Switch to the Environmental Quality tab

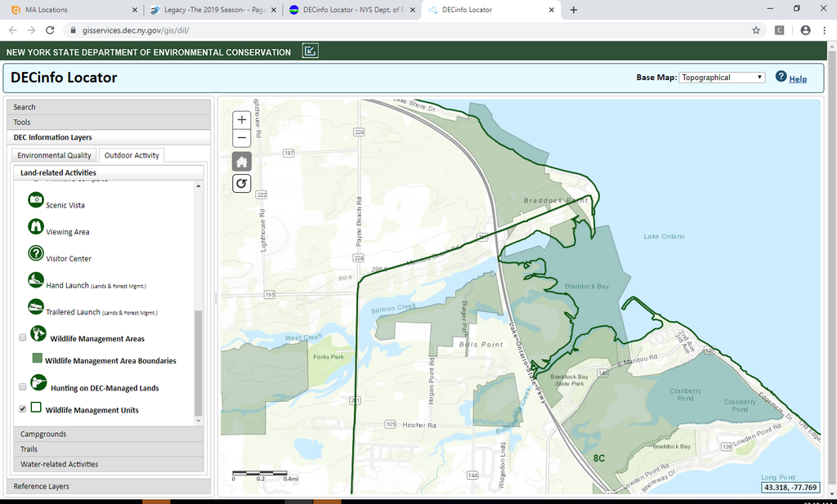click(55, 155)
